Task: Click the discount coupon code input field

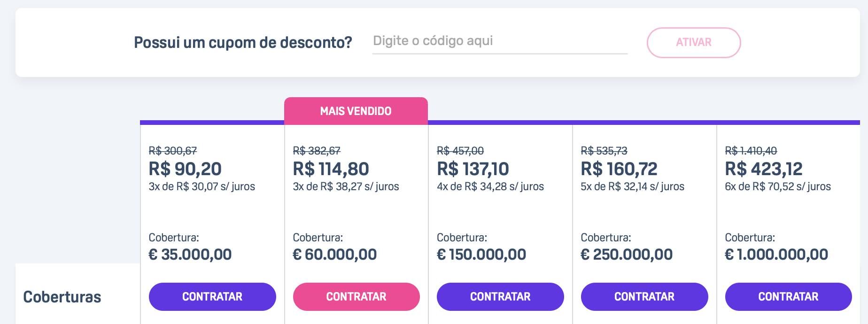Action: tap(500, 41)
